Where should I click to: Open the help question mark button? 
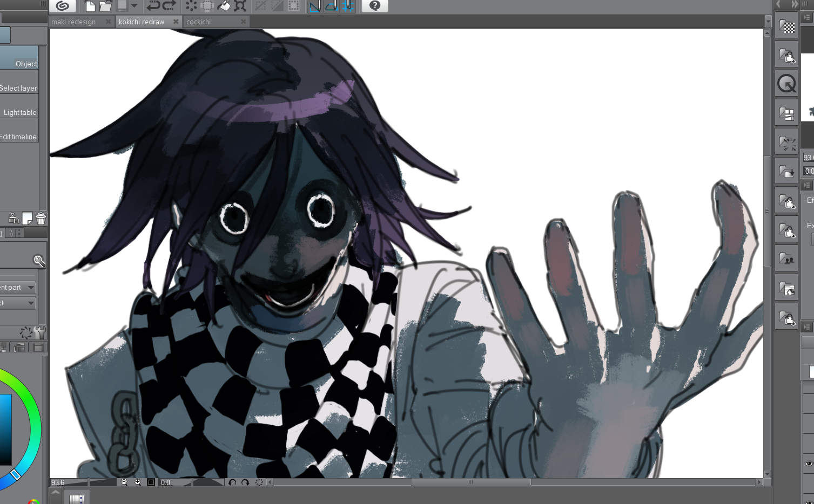pyautogui.click(x=375, y=6)
